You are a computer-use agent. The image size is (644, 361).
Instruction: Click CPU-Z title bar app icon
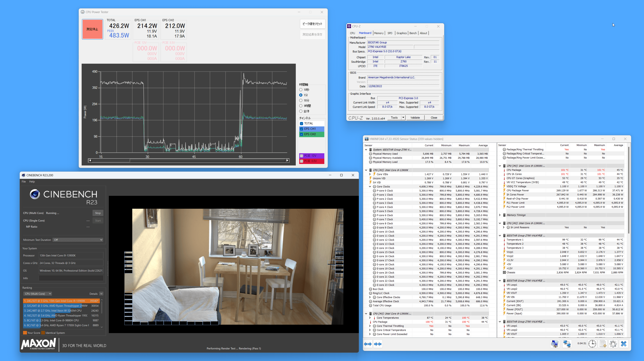349,26
